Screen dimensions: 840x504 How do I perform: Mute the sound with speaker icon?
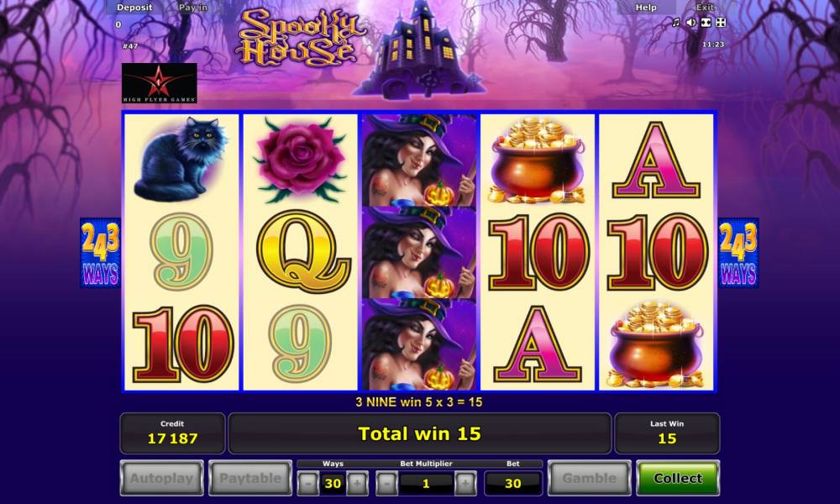tap(691, 22)
